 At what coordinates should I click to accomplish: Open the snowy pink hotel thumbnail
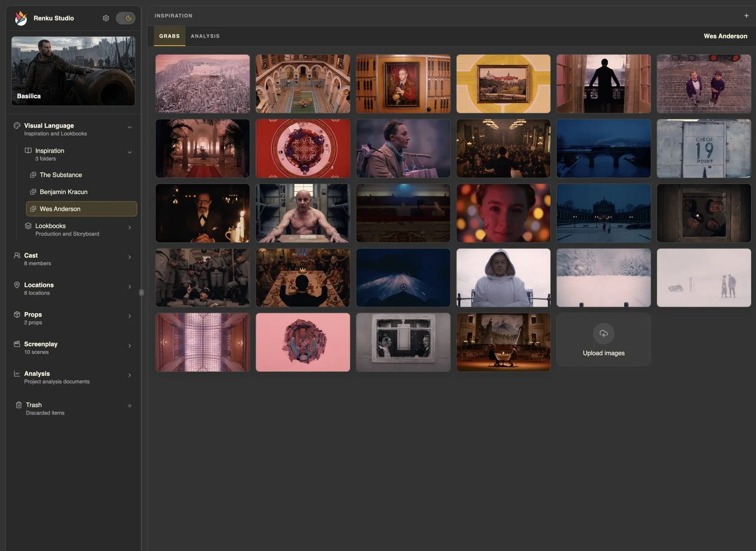[x=202, y=84]
